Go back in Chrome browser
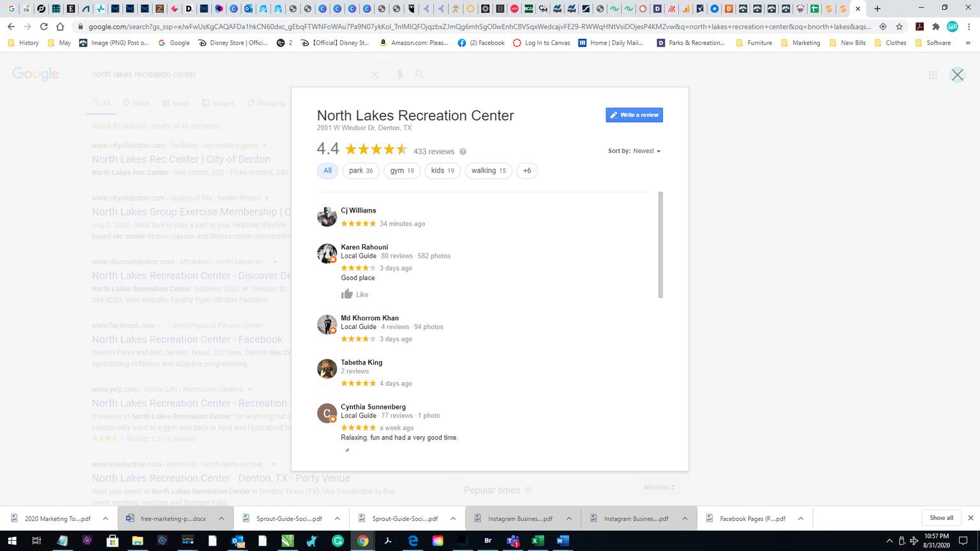The image size is (980, 551). pyautogui.click(x=11, y=26)
